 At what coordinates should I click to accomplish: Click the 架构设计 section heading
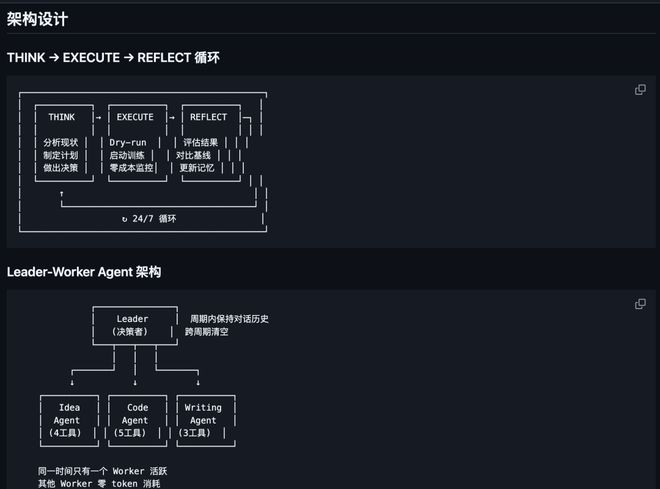38,19
